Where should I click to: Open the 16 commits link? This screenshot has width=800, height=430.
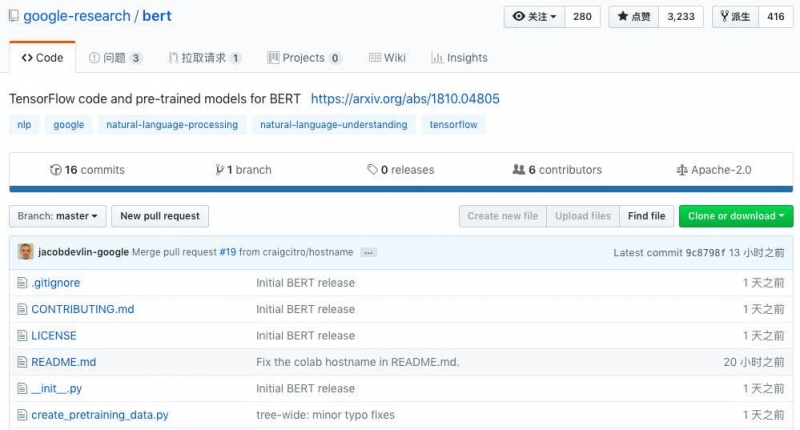pos(87,170)
